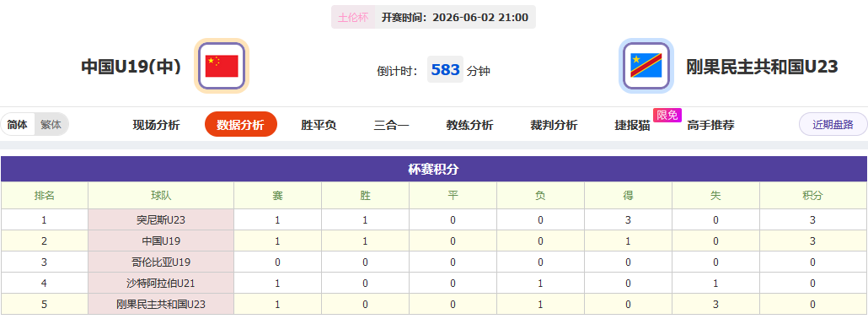Click rank 1 cell in standings

click(x=45, y=219)
